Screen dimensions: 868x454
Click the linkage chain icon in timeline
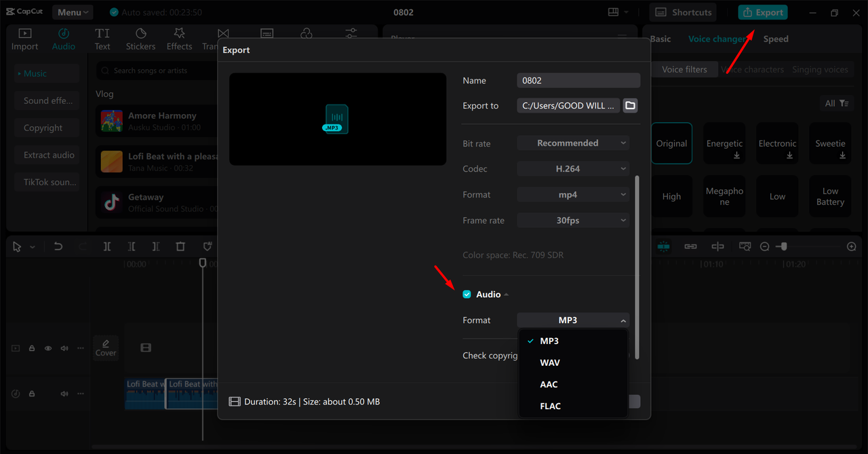pos(690,246)
